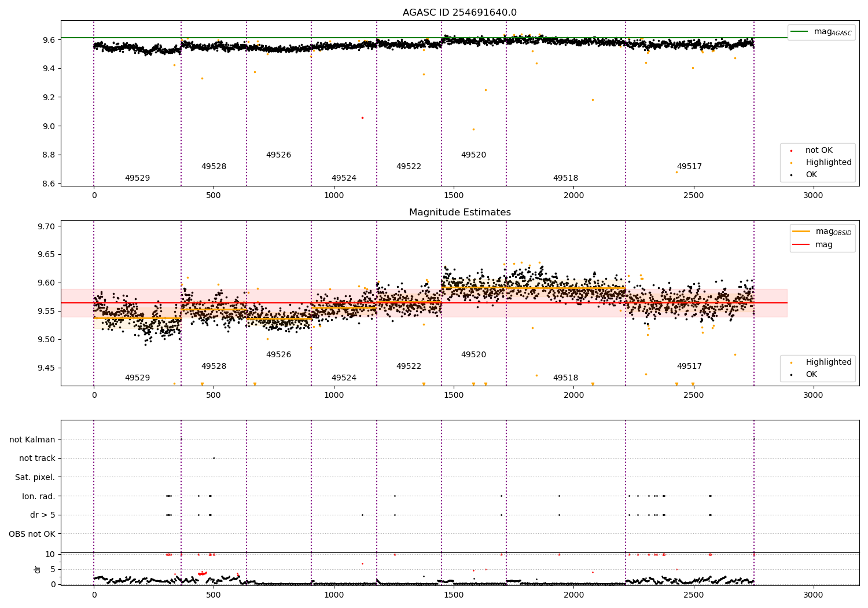
Task: Click the 'OBS not OK' row label
Action: [32, 534]
